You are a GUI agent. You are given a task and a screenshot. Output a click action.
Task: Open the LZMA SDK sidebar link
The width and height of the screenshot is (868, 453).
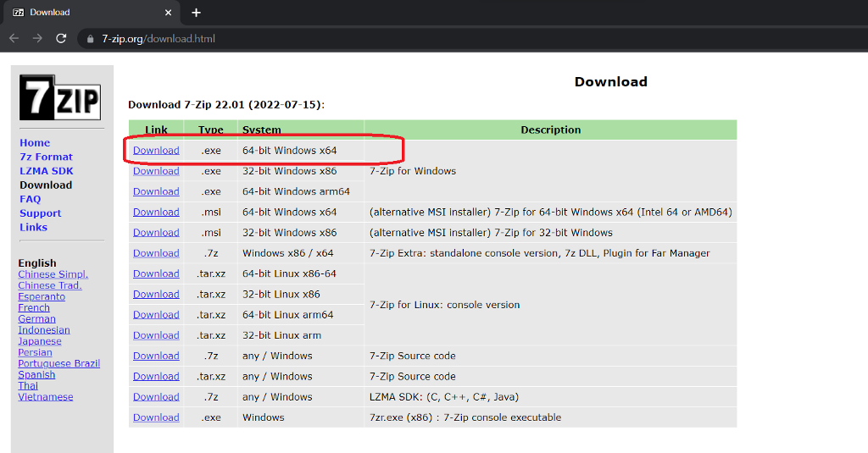pyautogui.click(x=47, y=171)
